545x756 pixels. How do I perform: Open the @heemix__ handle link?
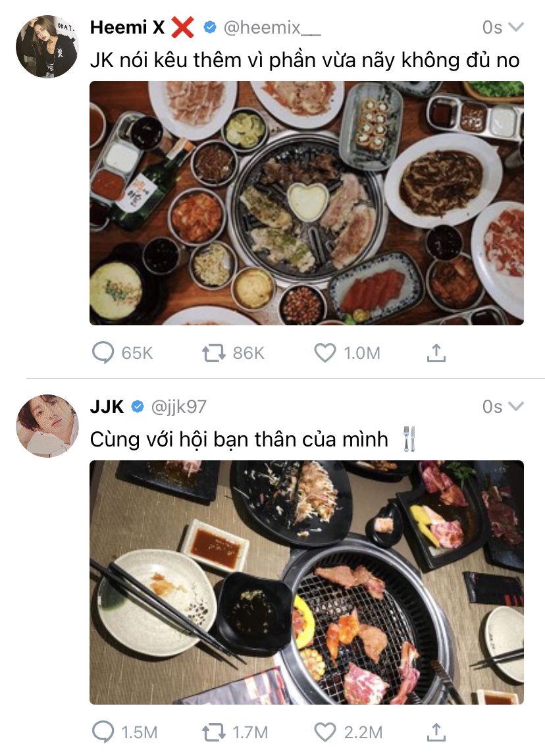point(272,28)
